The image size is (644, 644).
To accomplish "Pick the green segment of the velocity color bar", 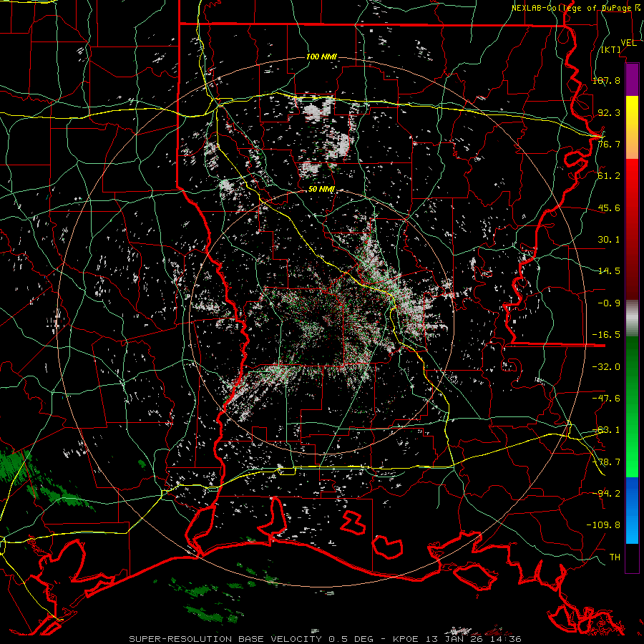I will (632, 406).
